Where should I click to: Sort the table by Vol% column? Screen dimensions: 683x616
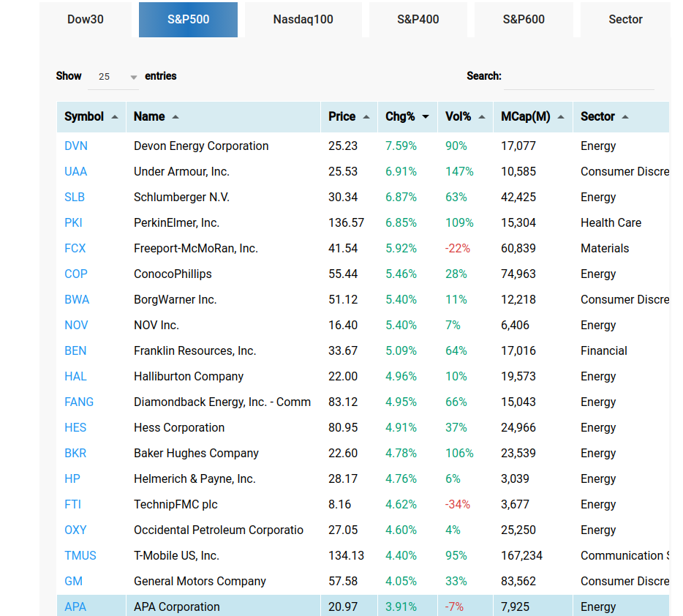(x=465, y=117)
